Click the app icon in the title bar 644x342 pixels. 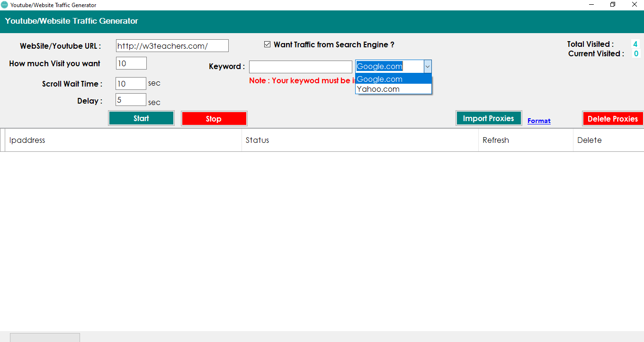pyautogui.click(x=6, y=5)
